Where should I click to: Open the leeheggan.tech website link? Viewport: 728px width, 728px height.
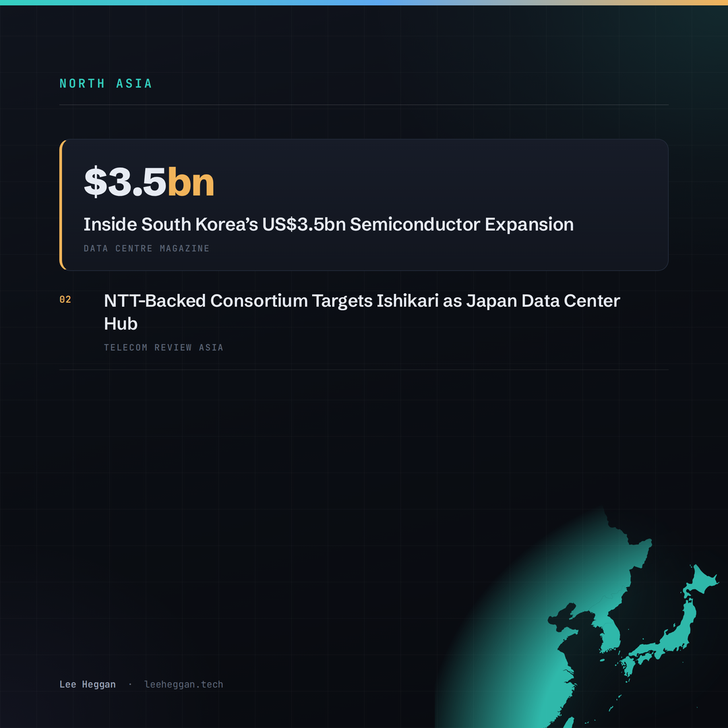click(183, 684)
